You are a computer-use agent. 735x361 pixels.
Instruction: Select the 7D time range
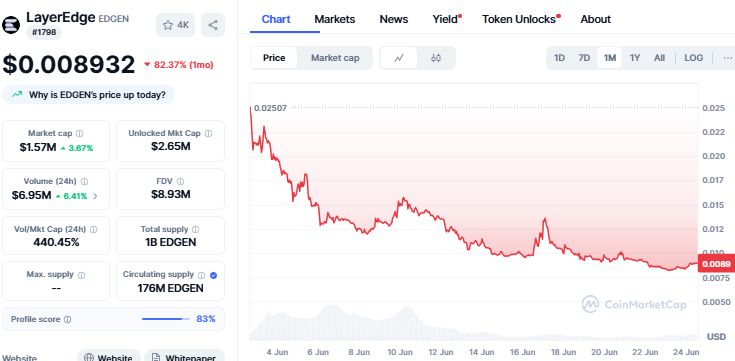584,58
